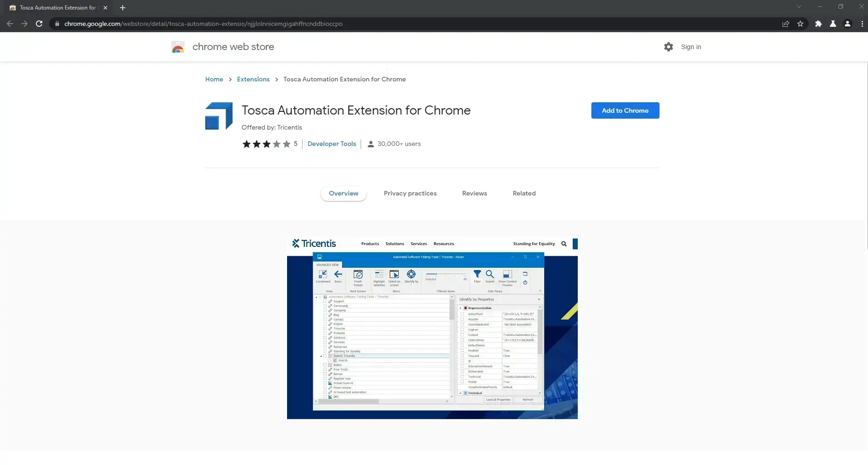Click the share page icon in address bar

click(785, 24)
